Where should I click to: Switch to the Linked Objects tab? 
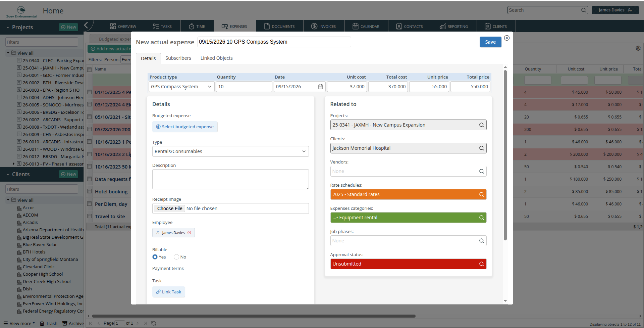pyautogui.click(x=217, y=58)
